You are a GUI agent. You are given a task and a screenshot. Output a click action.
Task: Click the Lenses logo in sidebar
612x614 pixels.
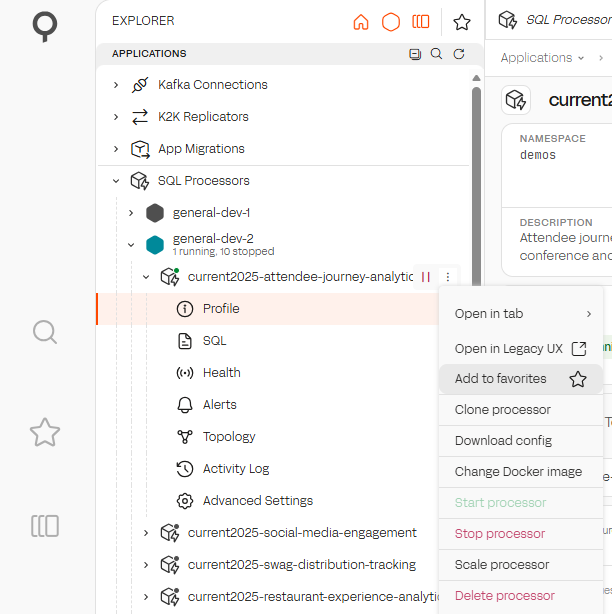click(x=45, y=26)
